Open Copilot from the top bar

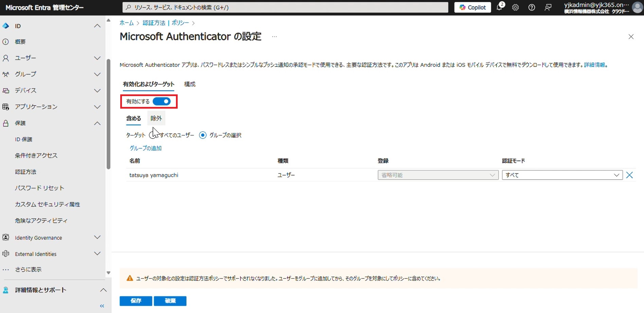pos(472,7)
